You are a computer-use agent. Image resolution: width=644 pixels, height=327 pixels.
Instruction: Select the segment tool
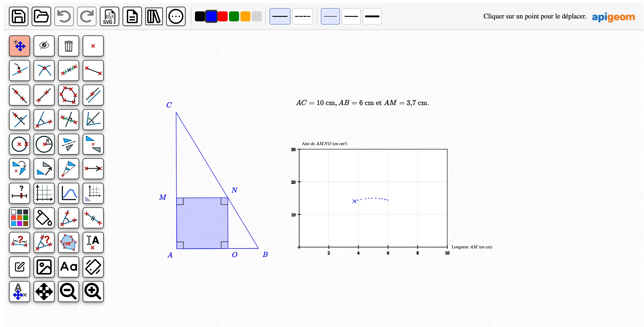tap(93, 70)
